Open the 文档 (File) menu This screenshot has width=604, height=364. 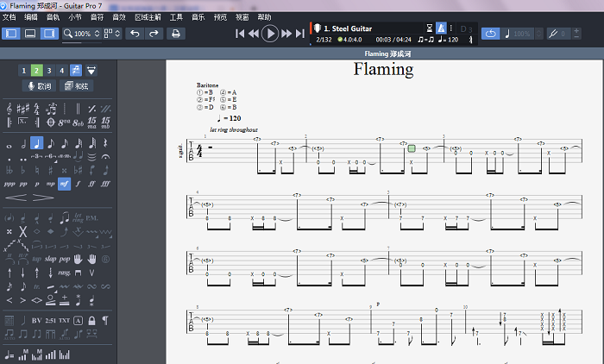9,17
